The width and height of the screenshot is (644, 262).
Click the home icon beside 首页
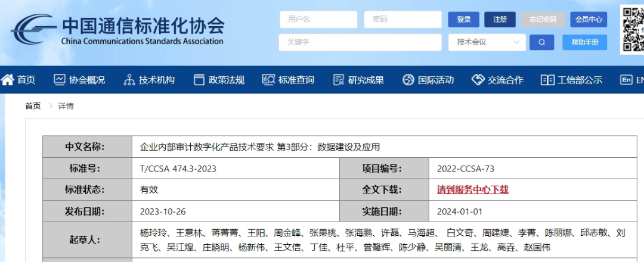click(x=7, y=80)
